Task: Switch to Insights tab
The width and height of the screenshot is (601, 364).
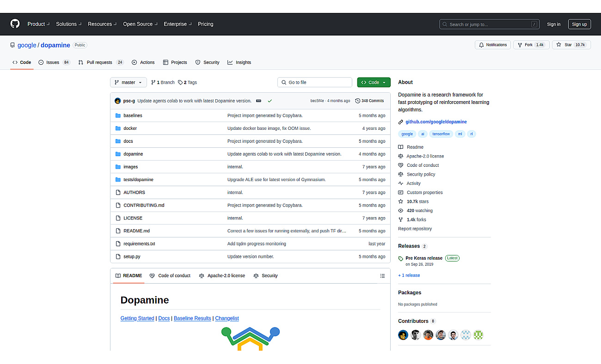Action: (239, 62)
